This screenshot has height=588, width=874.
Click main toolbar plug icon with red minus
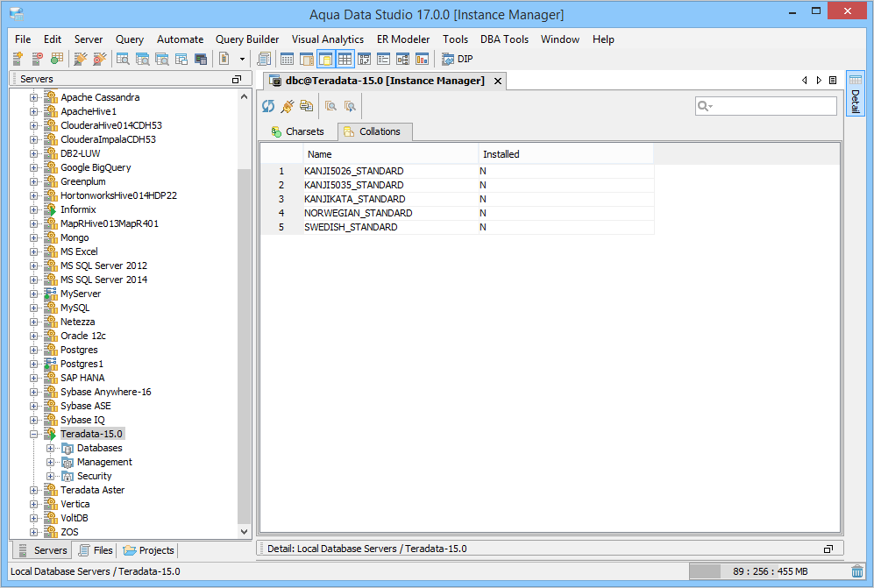(100, 59)
